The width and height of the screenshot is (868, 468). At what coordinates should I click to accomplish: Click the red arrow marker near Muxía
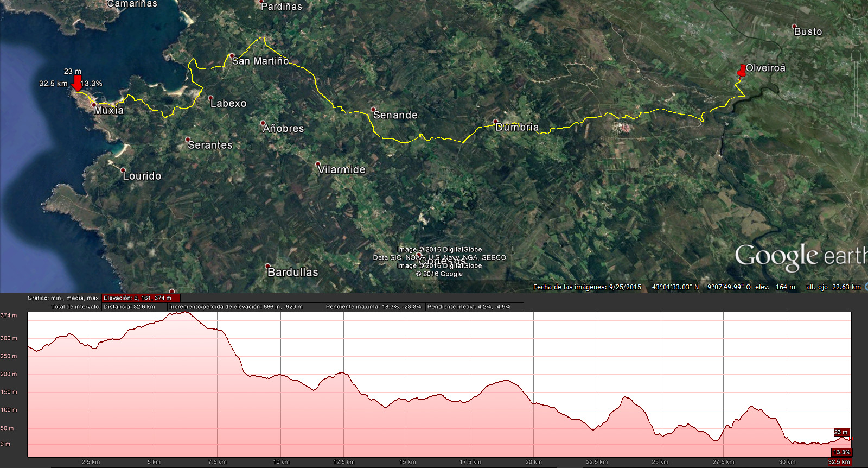[77, 83]
